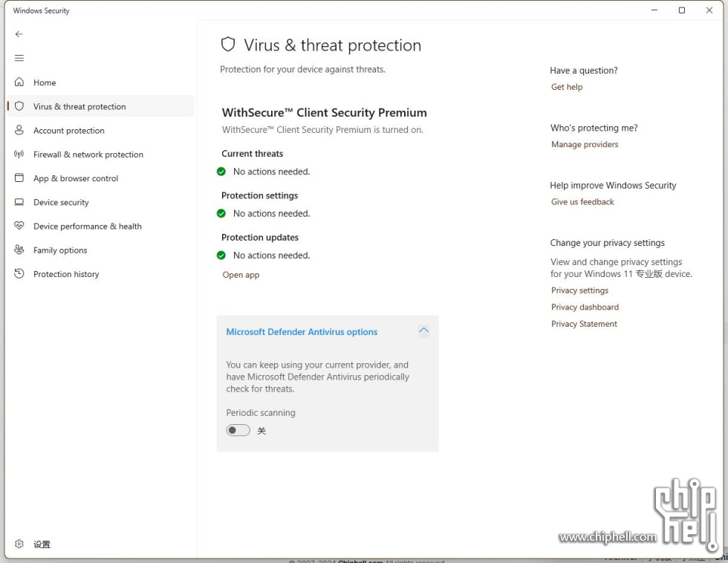Open the Get help link

(567, 87)
